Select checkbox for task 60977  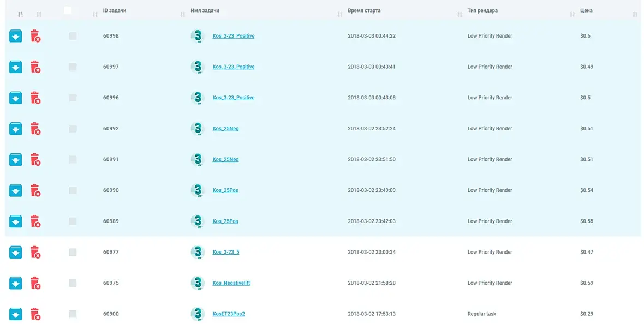click(x=73, y=252)
